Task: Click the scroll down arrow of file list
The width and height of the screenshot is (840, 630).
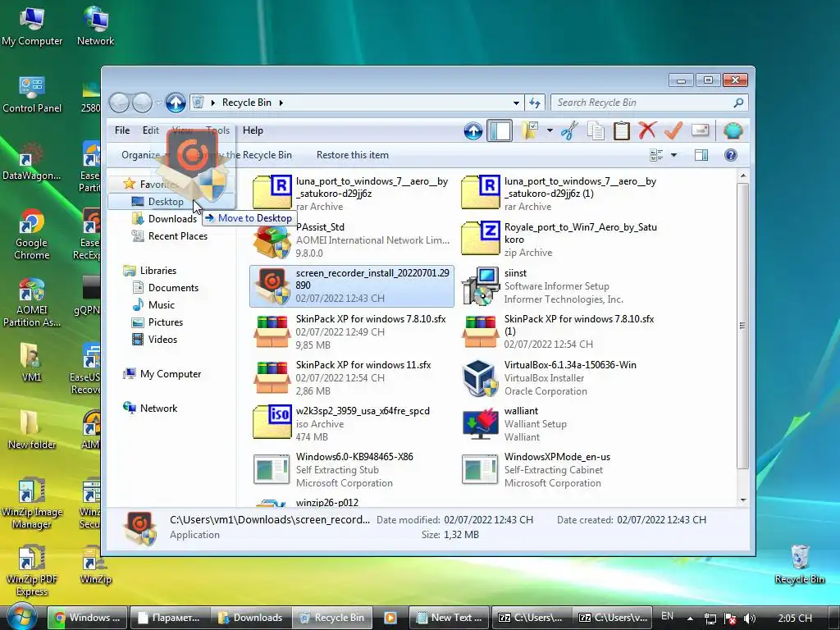Action: 742,500
